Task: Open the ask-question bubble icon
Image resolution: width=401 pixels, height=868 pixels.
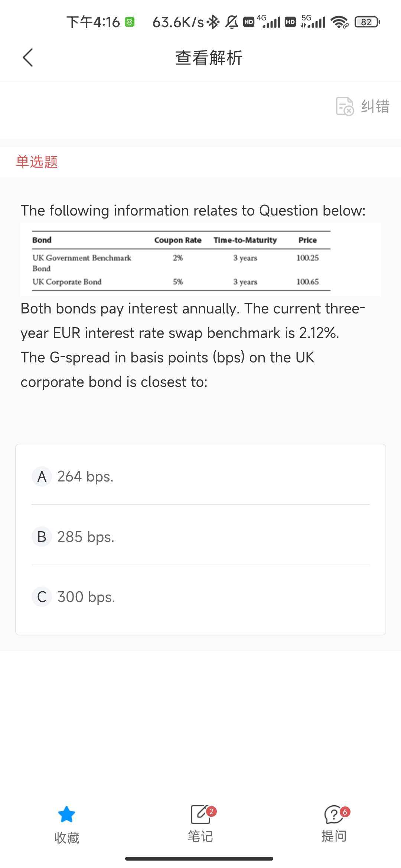Action: click(334, 815)
